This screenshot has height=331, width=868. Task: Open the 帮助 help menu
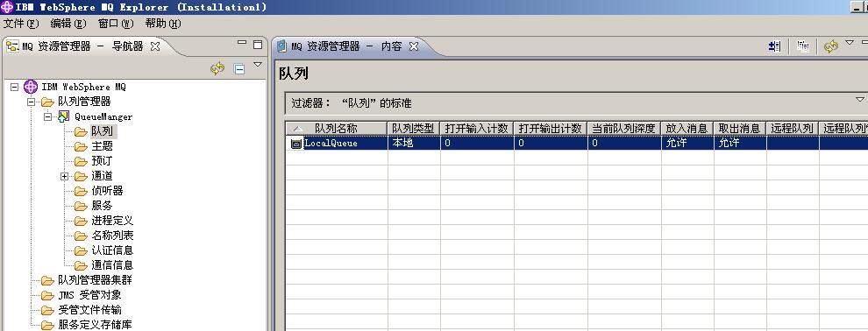(163, 24)
